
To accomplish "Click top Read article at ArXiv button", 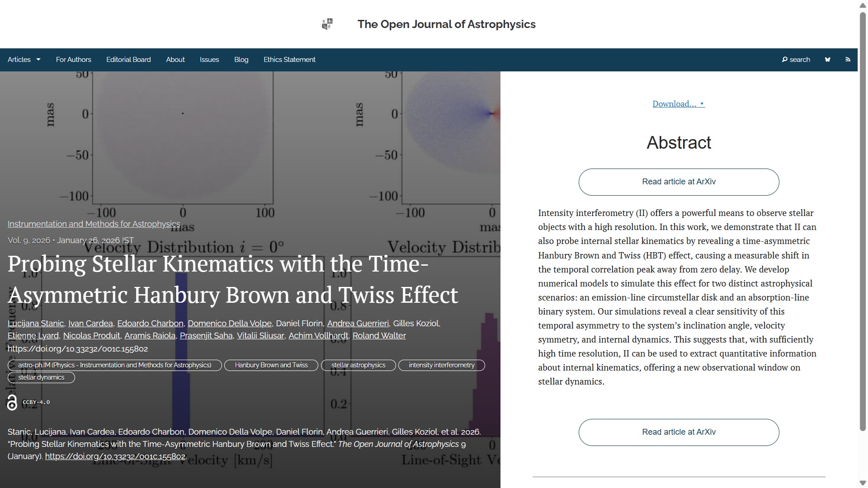I will point(679,182).
